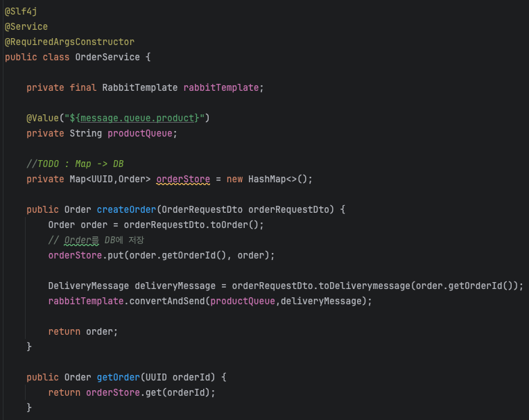Click the 'class' keyword in class declaration
This screenshot has width=529, height=420.
click(x=56, y=57)
